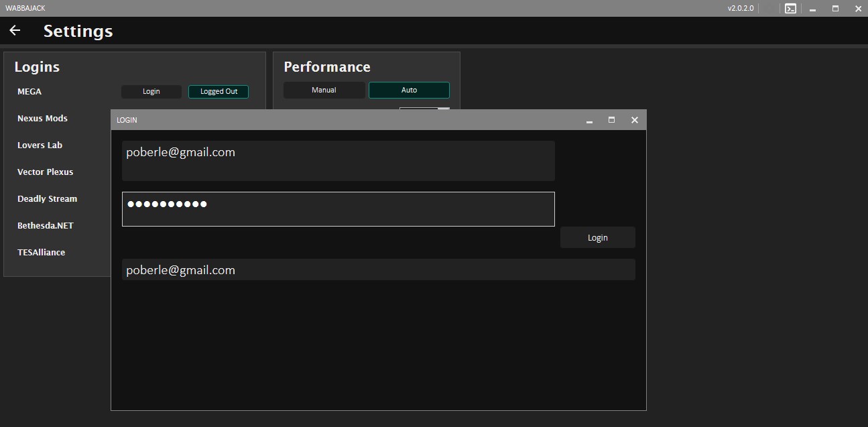Minimize the LOGIN dialog

(x=589, y=119)
